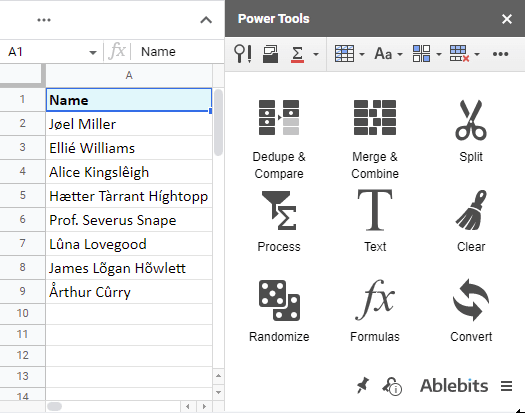
Task: Expand the red X table dropdown arrow
Action: [477, 54]
